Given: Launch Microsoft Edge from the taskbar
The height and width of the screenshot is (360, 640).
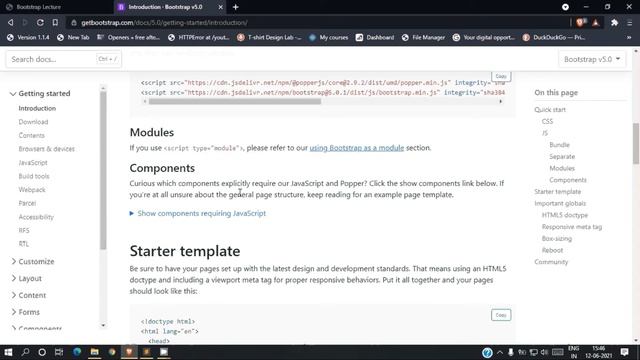Looking at the screenshot, I should (x=77, y=352).
